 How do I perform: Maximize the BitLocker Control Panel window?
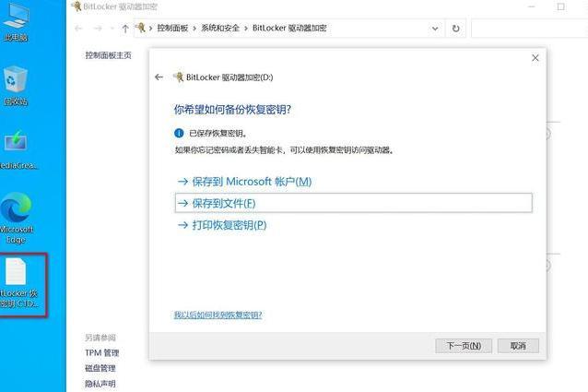click(560, 6)
